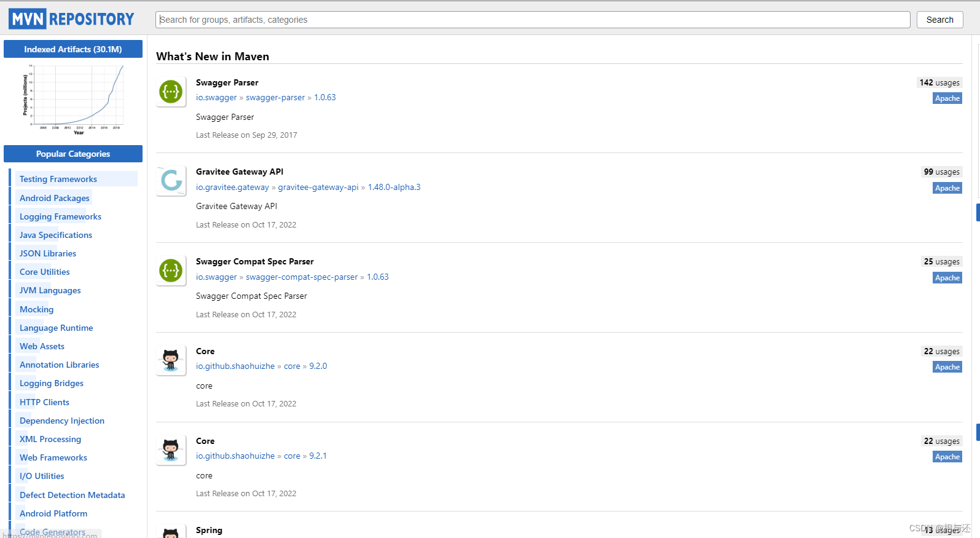Open the 142 usages badge

click(x=939, y=82)
